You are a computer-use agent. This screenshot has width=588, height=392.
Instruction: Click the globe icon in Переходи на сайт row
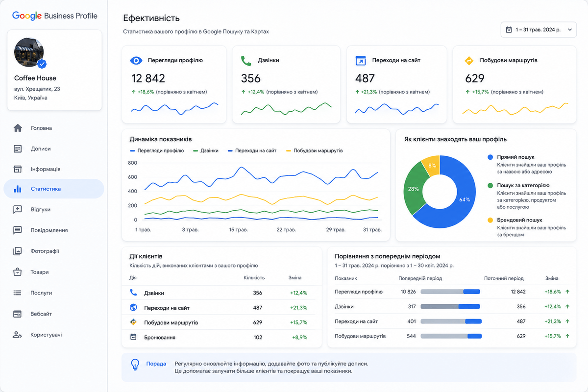(133, 307)
